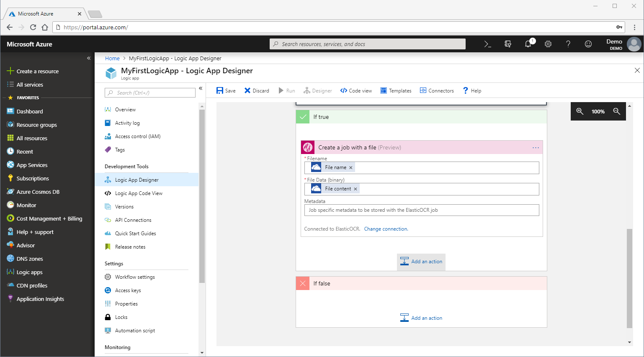Open Subscriptions
Image resolution: width=644 pixels, height=357 pixels.
pos(28,178)
